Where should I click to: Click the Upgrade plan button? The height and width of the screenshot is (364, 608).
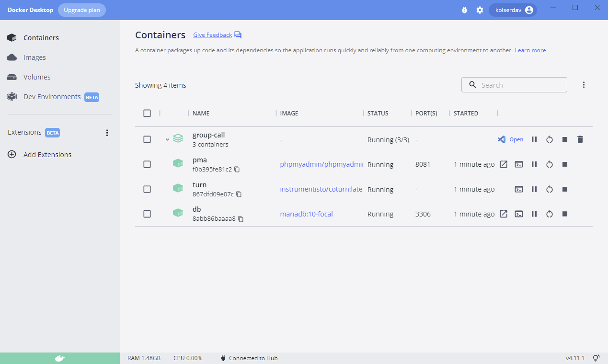pyautogui.click(x=82, y=10)
